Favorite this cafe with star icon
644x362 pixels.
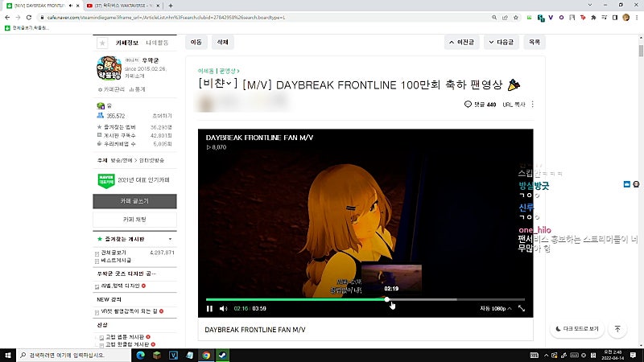click(102, 43)
